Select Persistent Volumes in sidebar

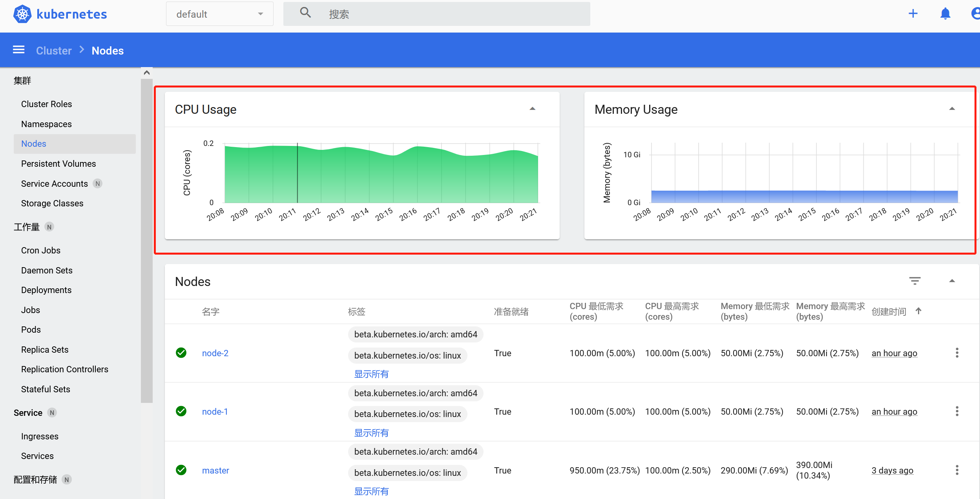pyautogui.click(x=58, y=164)
